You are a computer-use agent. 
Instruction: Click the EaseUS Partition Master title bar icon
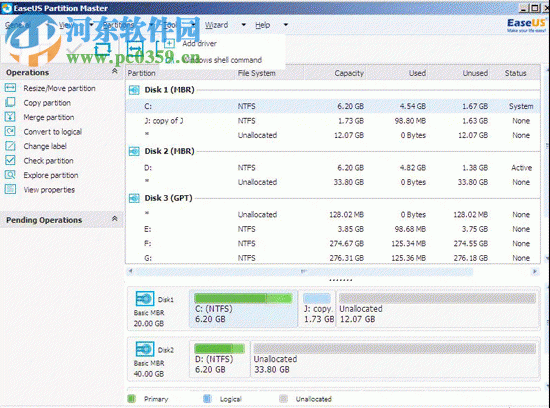[6, 8]
